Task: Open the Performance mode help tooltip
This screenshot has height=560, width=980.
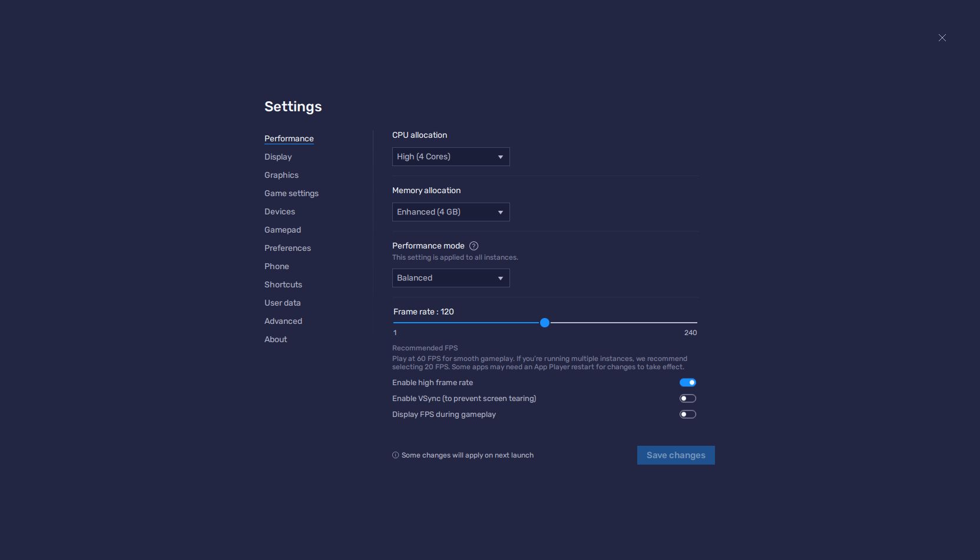Action: 474,246
